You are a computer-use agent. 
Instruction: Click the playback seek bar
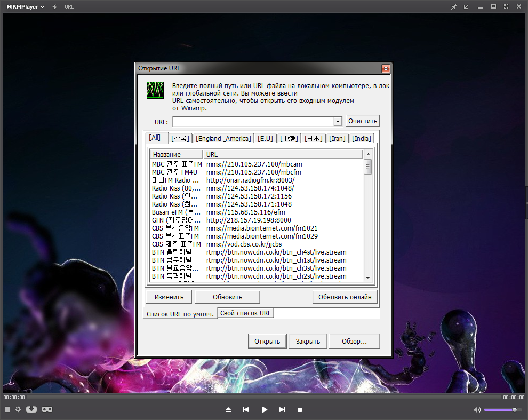point(263,397)
